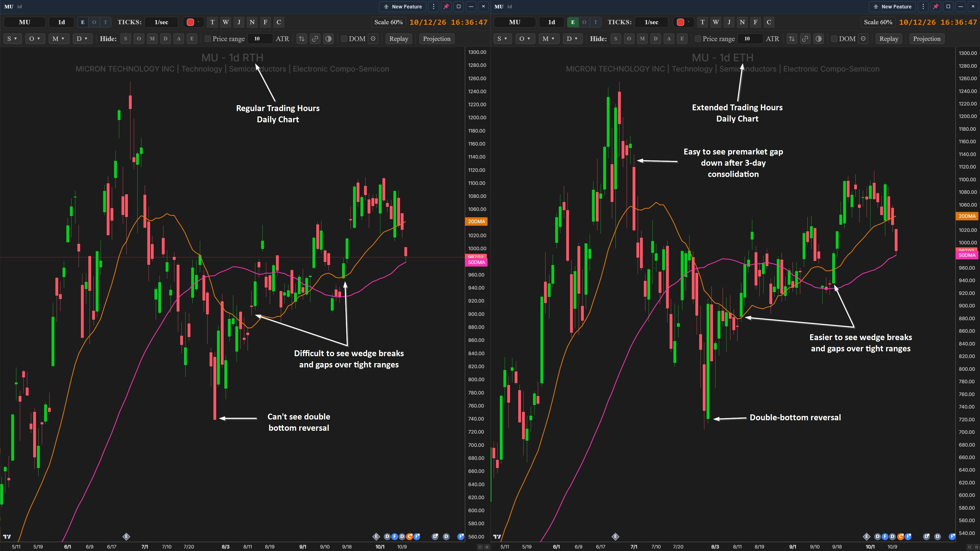Click the pin icon in right chart header
The width and height of the screenshot is (980, 551).
pos(936,6)
